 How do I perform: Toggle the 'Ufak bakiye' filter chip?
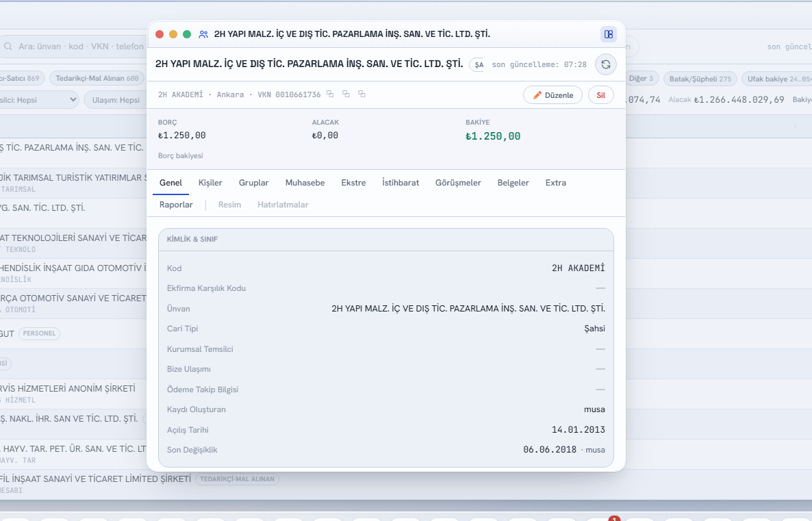pos(777,79)
